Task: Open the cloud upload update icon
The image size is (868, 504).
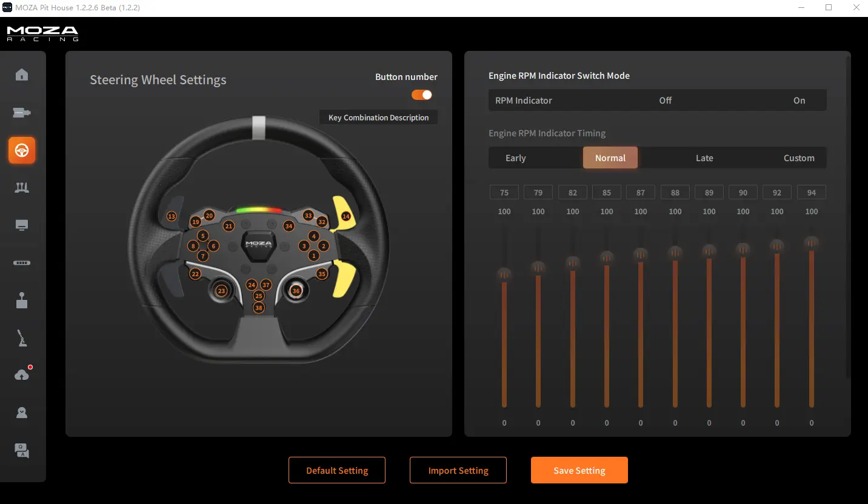Action: [22, 375]
